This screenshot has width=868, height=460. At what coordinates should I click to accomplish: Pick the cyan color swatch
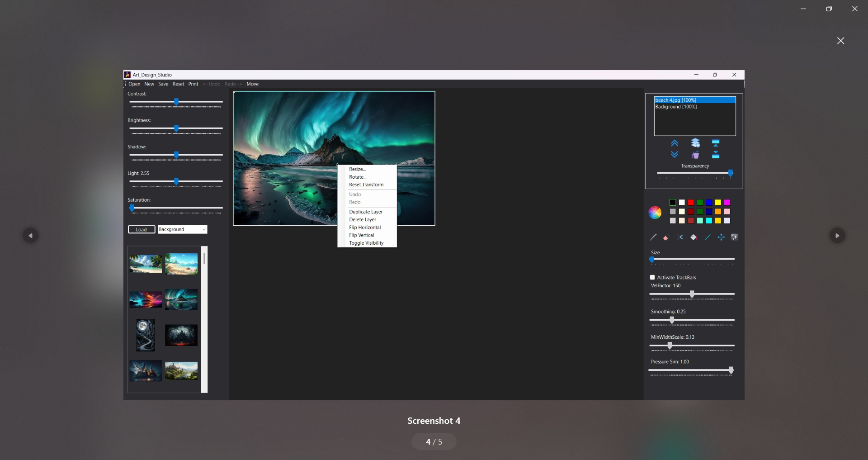click(x=709, y=221)
